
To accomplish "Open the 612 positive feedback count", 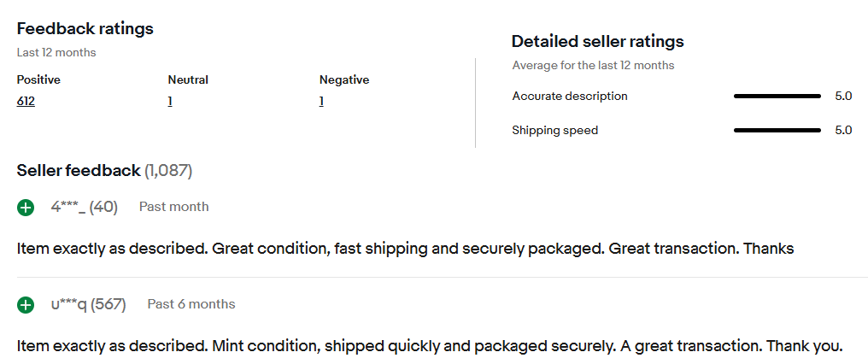I will (x=26, y=102).
